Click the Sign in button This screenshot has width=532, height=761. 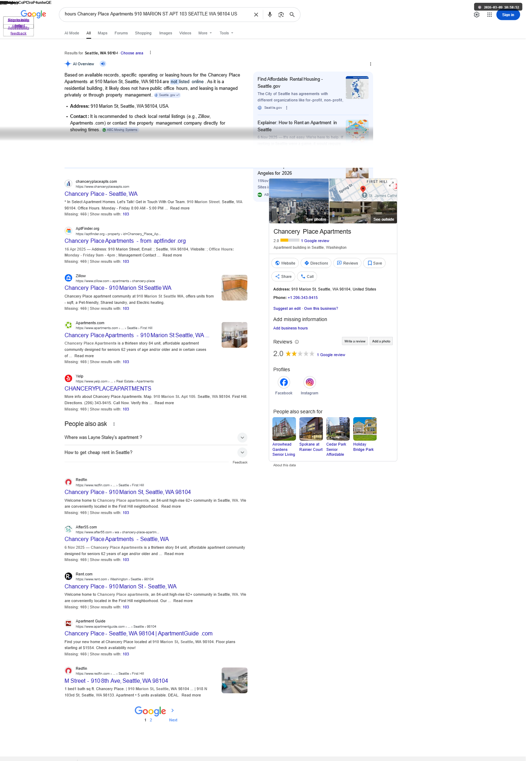click(508, 15)
